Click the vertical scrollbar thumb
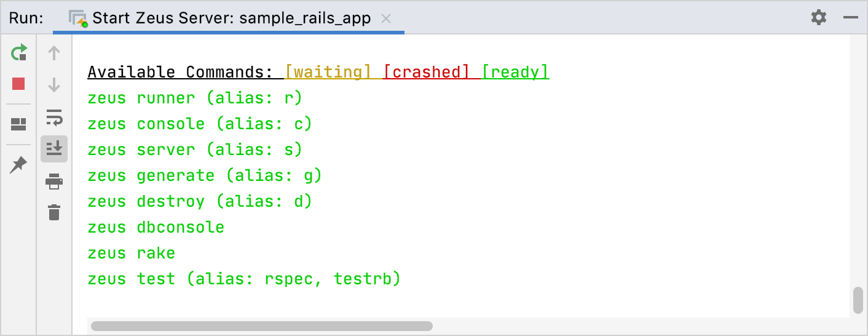 [x=858, y=300]
